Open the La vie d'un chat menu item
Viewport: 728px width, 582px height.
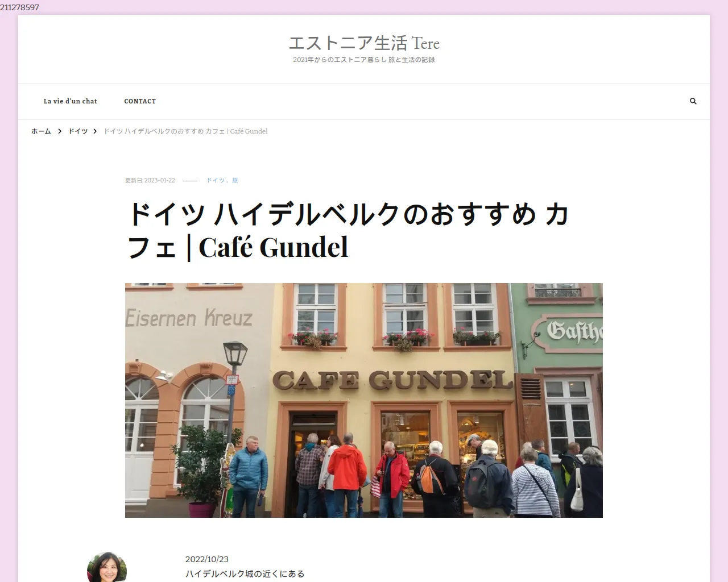(71, 101)
